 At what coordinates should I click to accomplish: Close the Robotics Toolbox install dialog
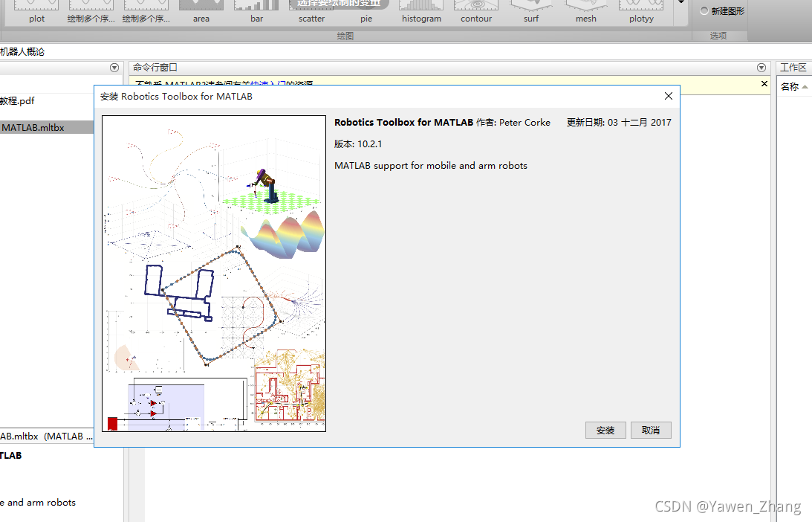tap(669, 96)
